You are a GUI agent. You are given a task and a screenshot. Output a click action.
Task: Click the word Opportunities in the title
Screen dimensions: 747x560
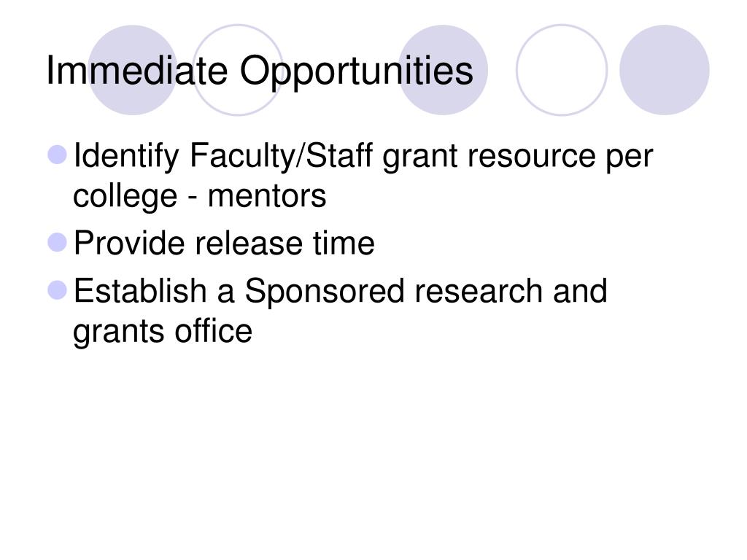(356, 71)
